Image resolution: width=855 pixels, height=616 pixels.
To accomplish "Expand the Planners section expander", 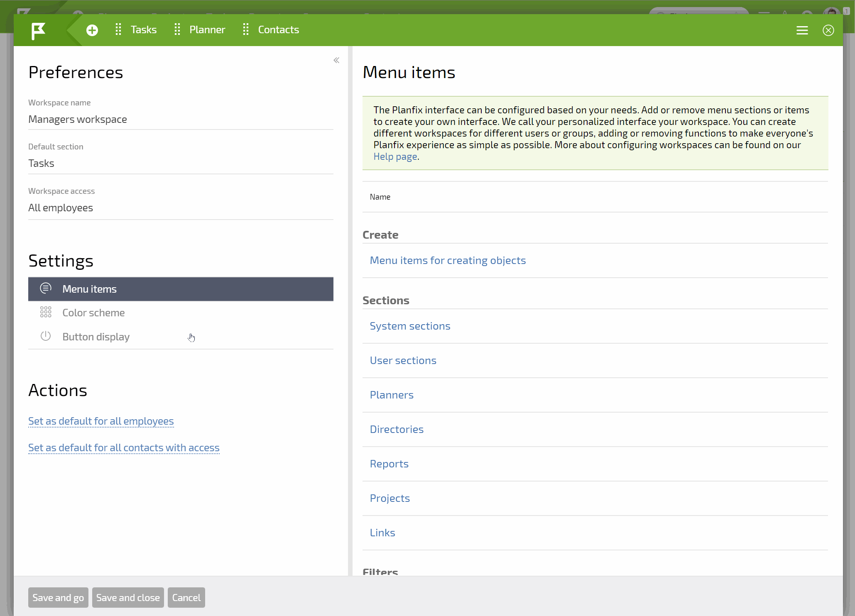I will click(391, 394).
